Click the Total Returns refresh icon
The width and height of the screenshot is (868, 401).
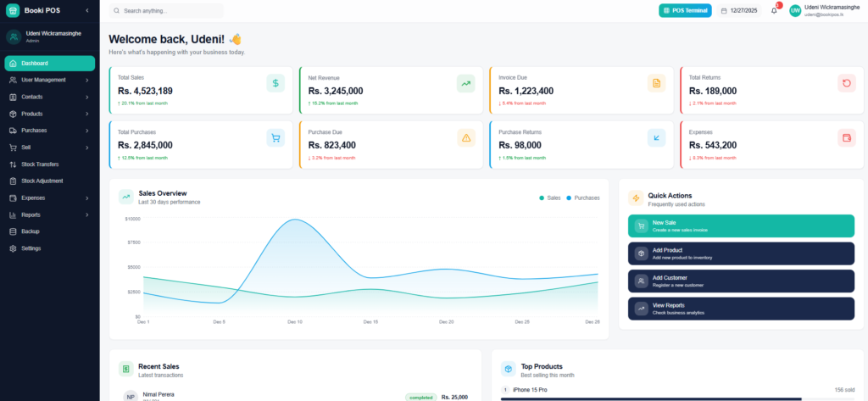pyautogui.click(x=846, y=83)
